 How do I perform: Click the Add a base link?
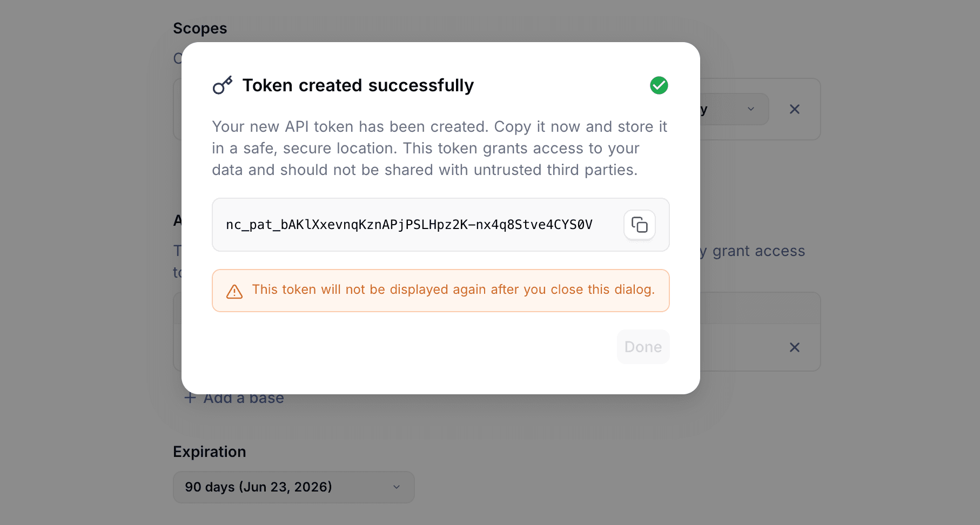(x=243, y=398)
